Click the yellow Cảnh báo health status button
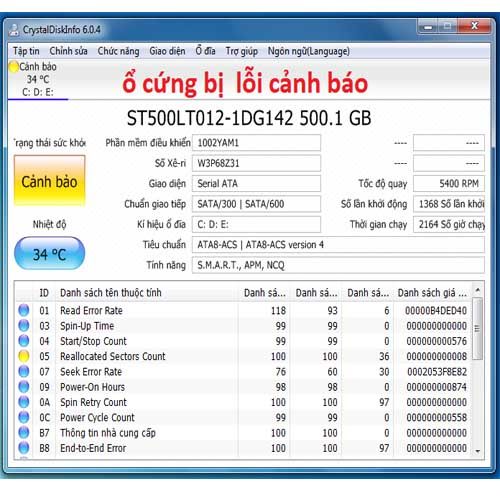 pos(49,181)
